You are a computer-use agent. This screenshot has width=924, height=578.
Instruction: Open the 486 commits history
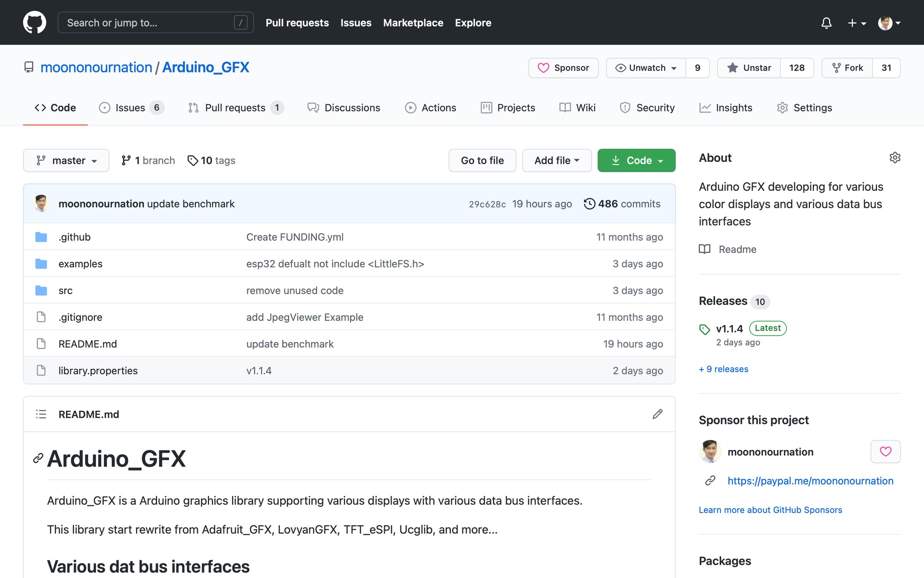click(622, 203)
